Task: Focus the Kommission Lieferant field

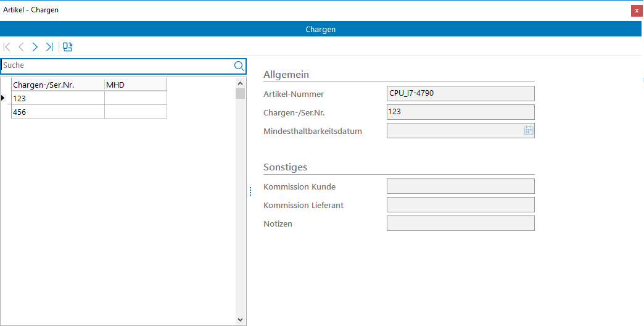Action: (x=460, y=205)
